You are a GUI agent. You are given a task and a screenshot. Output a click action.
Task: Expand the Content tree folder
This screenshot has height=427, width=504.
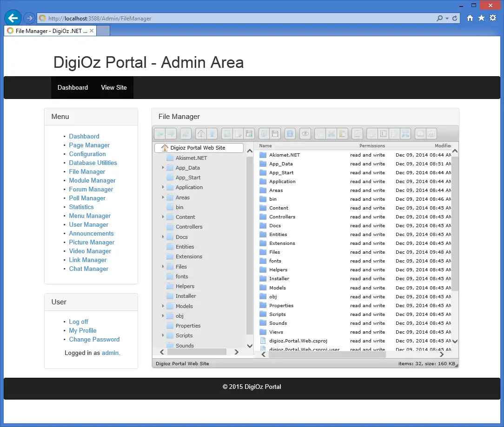point(163,217)
